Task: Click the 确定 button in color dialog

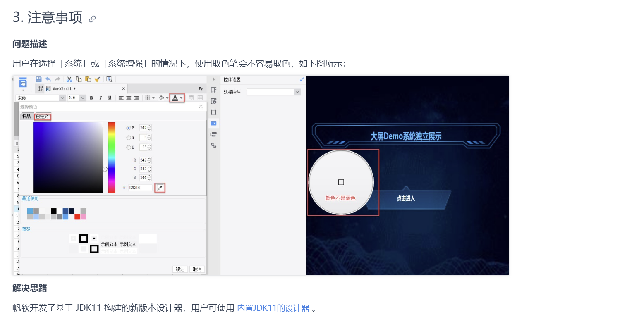Action: [x=180, y=269]
